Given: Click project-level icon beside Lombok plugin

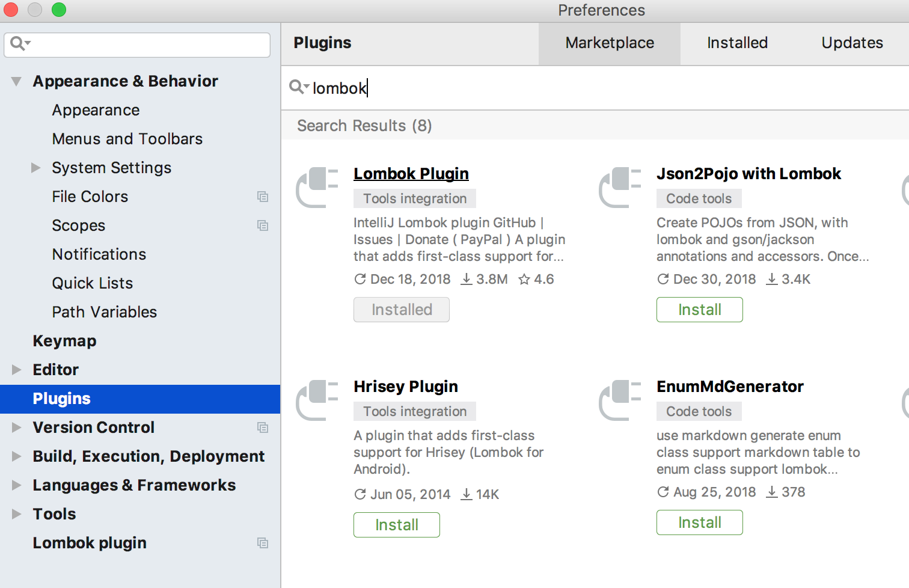Looking at the screenshot, I should pyautogui.click(x=263, y=543).
